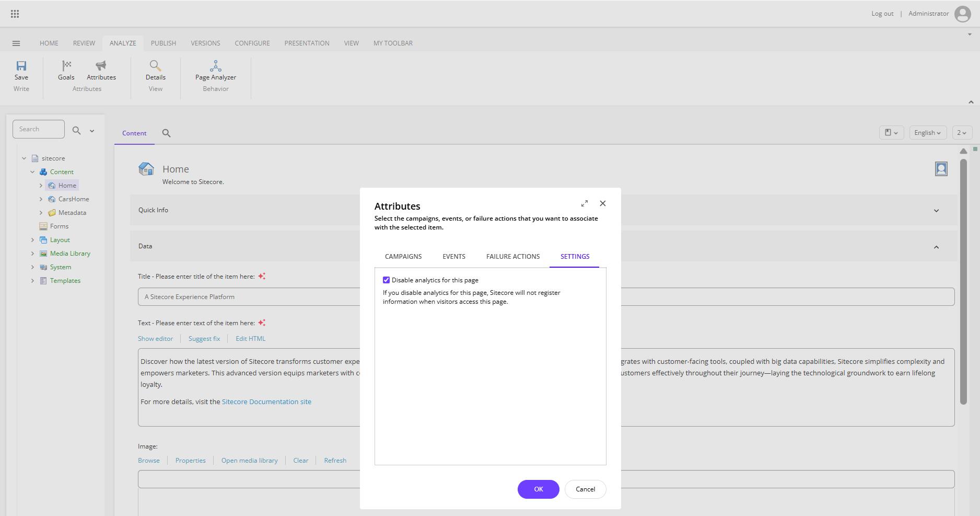Click the profile card icon on the Home item
The image size is (980, 516).
coord(941,169)
